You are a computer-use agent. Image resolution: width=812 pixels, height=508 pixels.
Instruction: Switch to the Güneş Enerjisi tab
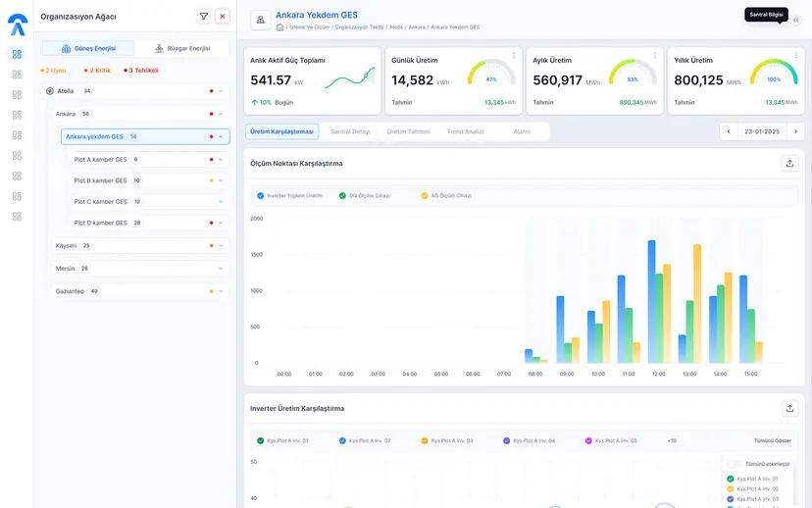pyautogui.click(x=88, y=48)
